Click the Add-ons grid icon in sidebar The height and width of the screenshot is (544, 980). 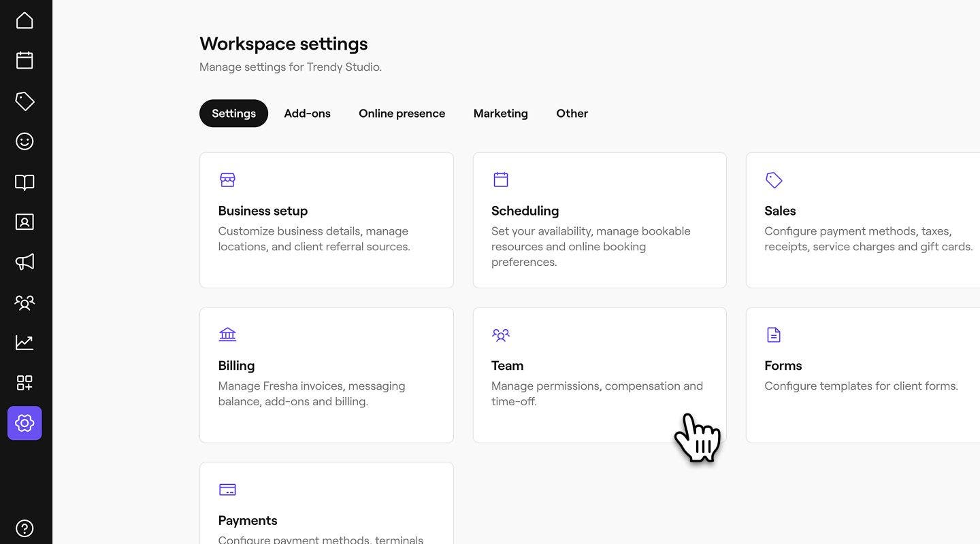[x=24, y=383]
